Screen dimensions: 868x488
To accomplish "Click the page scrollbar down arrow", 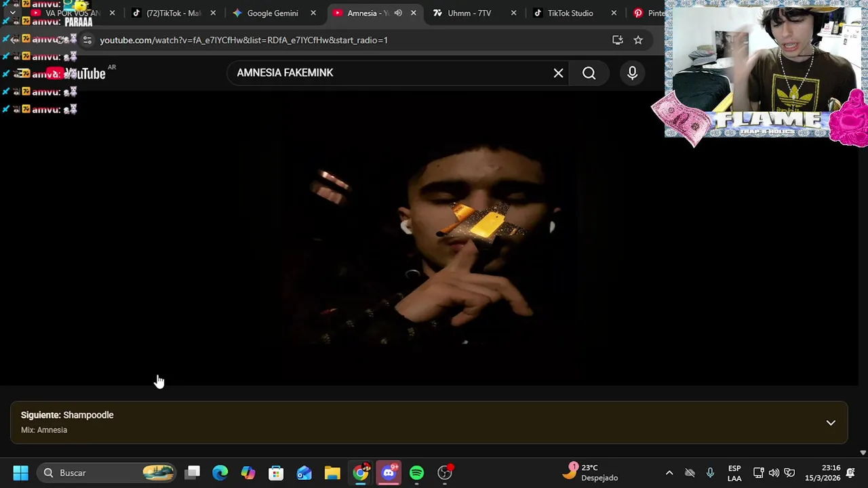I will click(x=863, y=452).
